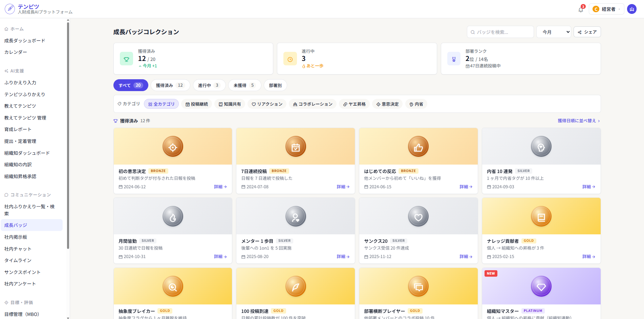This screenshot has height=319, width=644.
Task: Open 詳細 for サンクス20 badge
Action: pyautogui.click(x=466, y=257)
